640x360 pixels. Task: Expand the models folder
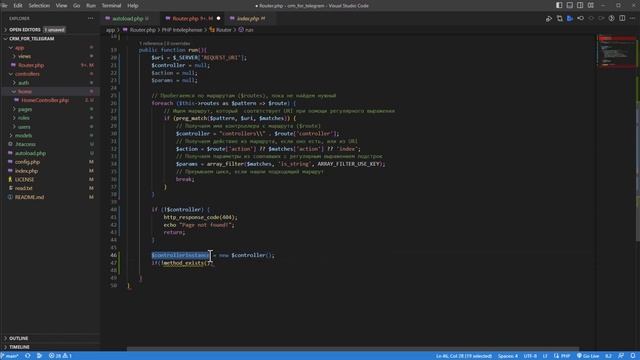click(x=50, y=136)
